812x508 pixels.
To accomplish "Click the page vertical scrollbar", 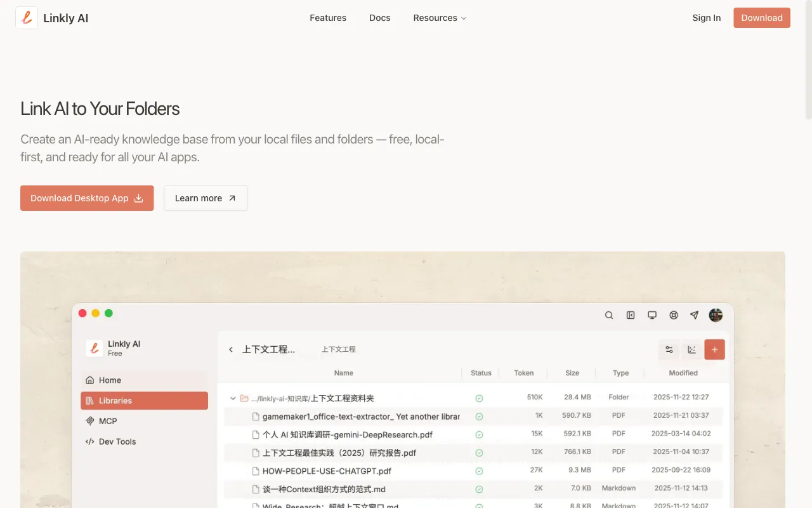I will (x=808, y=60).
